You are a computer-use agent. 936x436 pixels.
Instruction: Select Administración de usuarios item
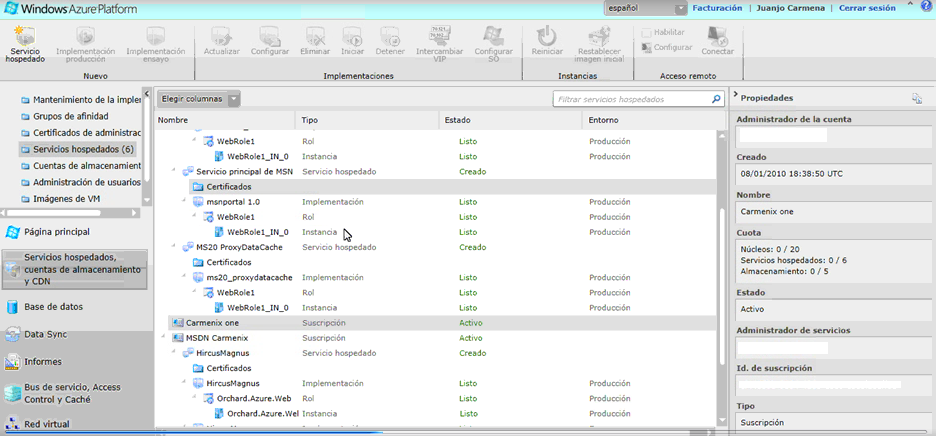pos(81,182)
